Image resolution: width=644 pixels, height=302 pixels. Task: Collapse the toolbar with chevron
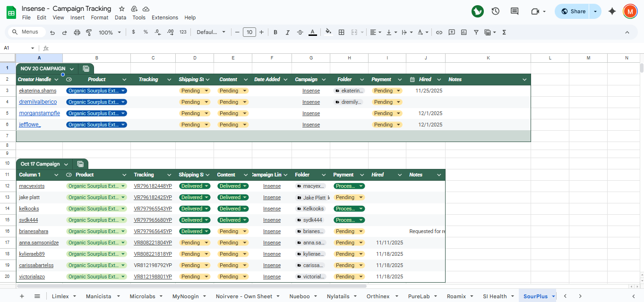click(x=627, y=32)
